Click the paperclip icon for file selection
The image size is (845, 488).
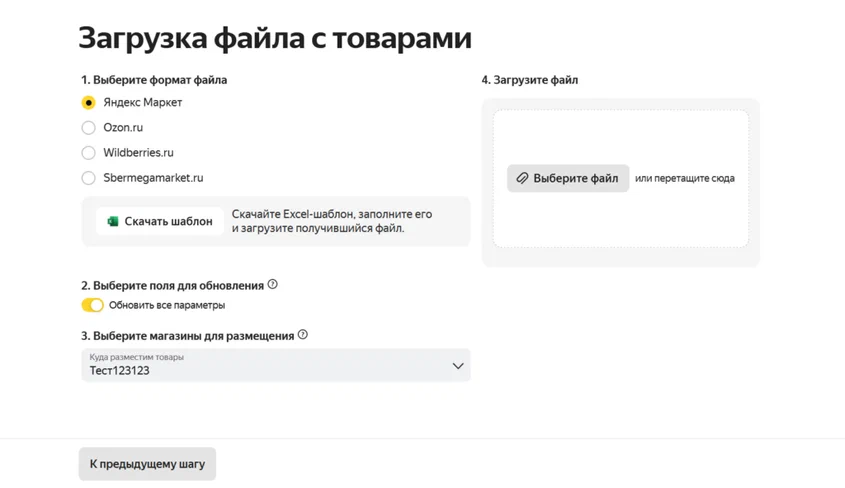click(521, 178)
